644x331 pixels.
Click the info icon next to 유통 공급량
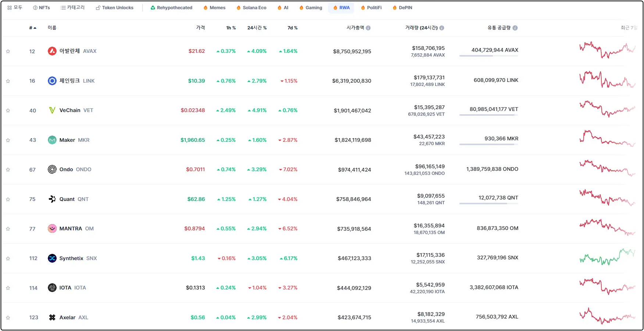515,28
